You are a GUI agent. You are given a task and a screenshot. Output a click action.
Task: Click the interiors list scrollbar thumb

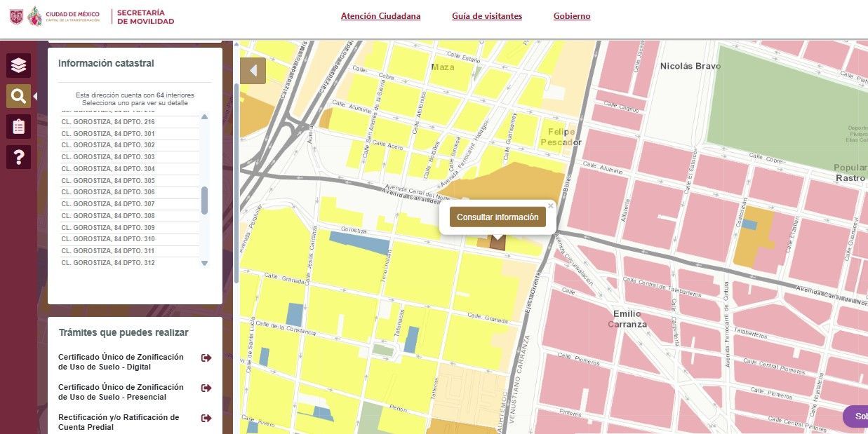[x=204, y=200]
